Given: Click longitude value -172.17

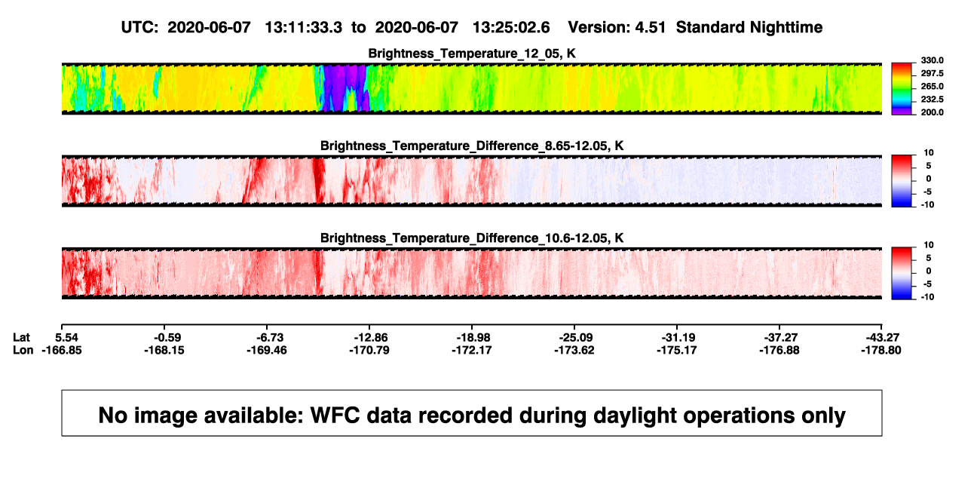Looking at the screenshot, I should click(x=471, y=350).
